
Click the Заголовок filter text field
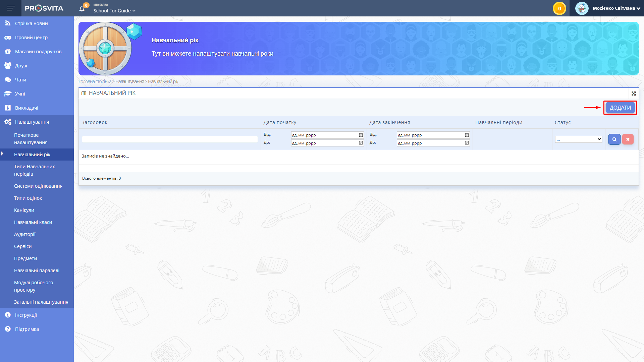pyautogui.click(x=170, y=139)
